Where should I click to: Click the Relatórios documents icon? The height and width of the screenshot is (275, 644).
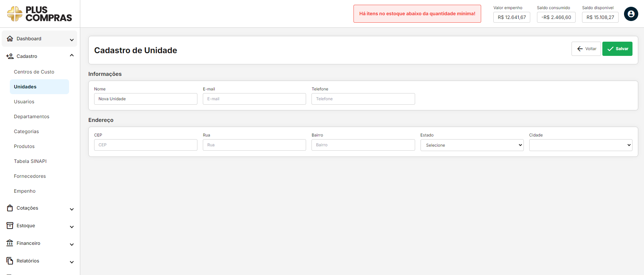coord(10,261)
